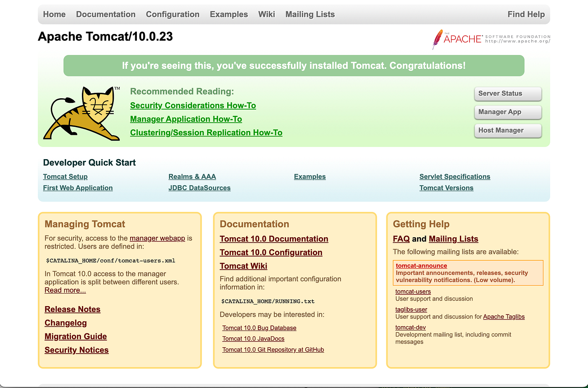Viewport: 588px width, 388px height.
Task: Open the Apache Software Foundation logo link
Action: pos(491,39)
